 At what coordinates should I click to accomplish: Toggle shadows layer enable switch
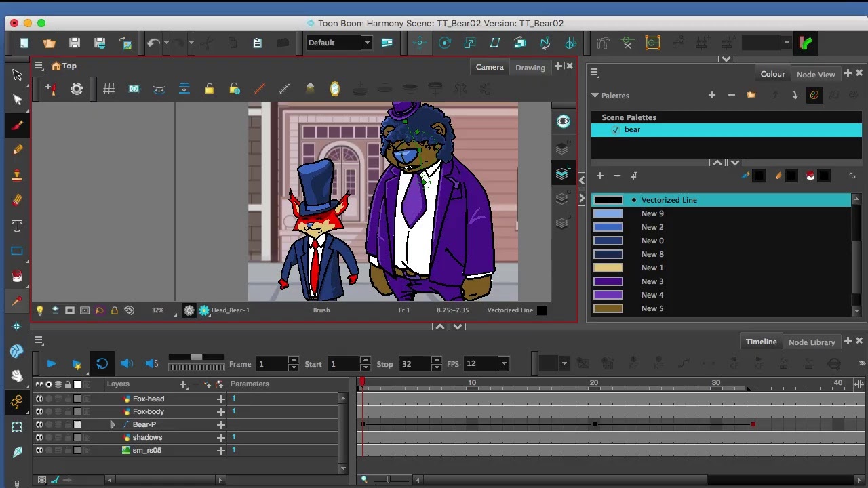click(39, 437)
